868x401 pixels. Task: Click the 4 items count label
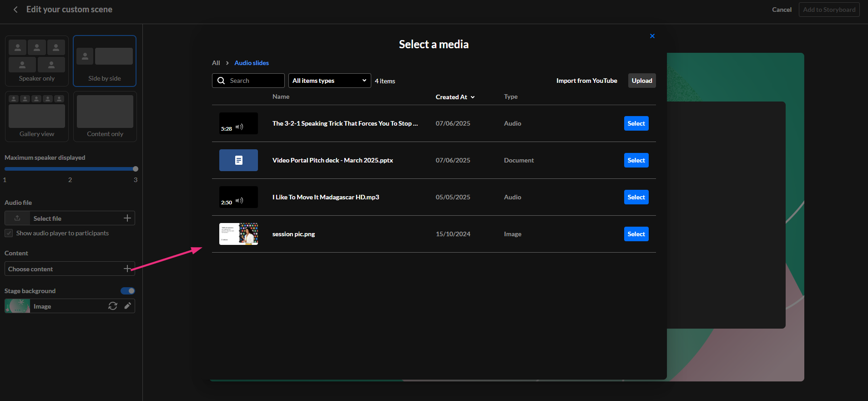385,81
